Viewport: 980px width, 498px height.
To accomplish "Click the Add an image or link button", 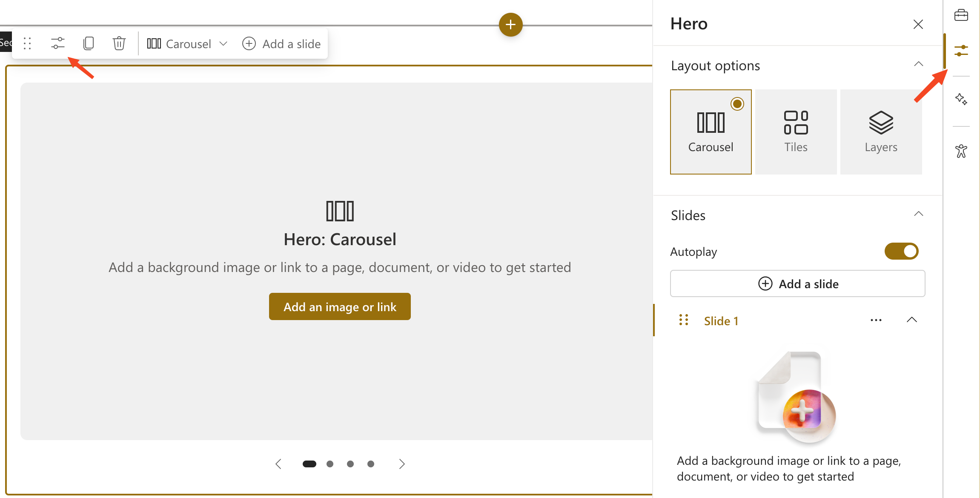I will (340, 306).
